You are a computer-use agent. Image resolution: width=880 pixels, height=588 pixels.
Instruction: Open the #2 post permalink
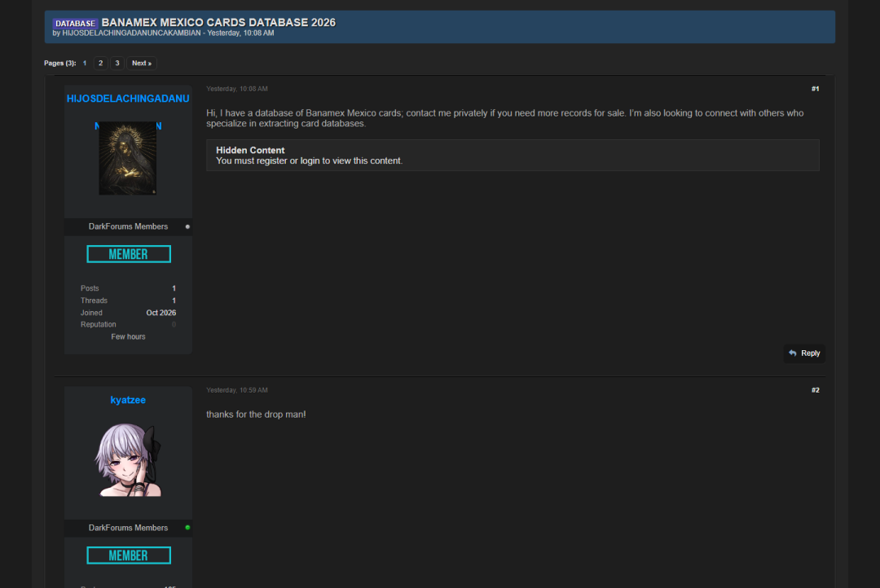[x=815, y=390]
